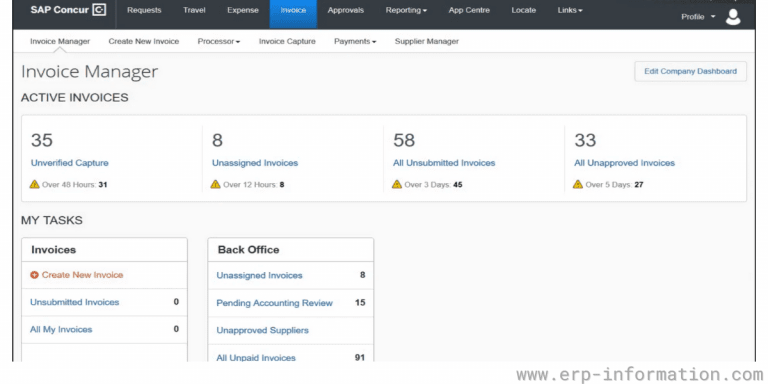
Task: Click the Over 5 Days: 27 text
Action: tap(615, 185)
